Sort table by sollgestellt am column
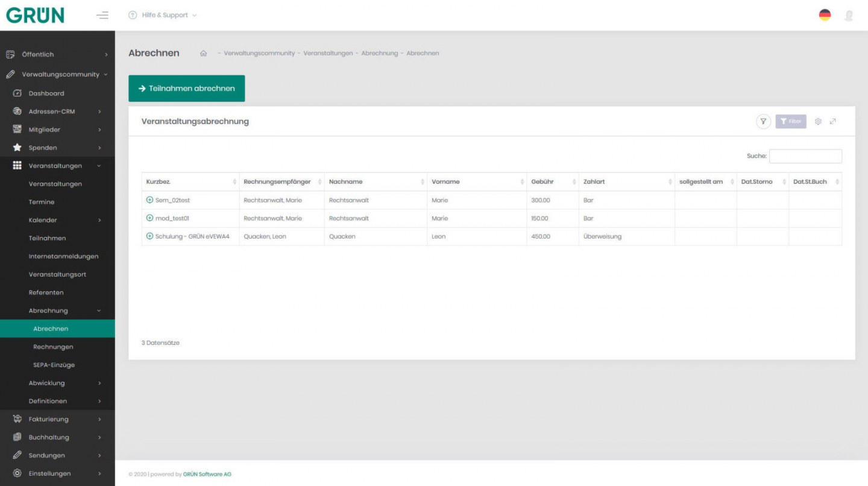 [706, 181]
